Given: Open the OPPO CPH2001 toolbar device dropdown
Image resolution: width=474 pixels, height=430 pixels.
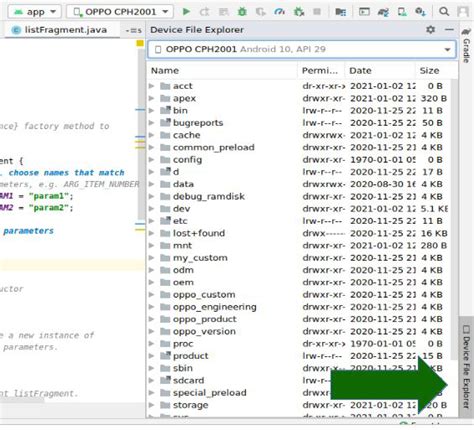Looking at the screenshot, I should (120, 12).
